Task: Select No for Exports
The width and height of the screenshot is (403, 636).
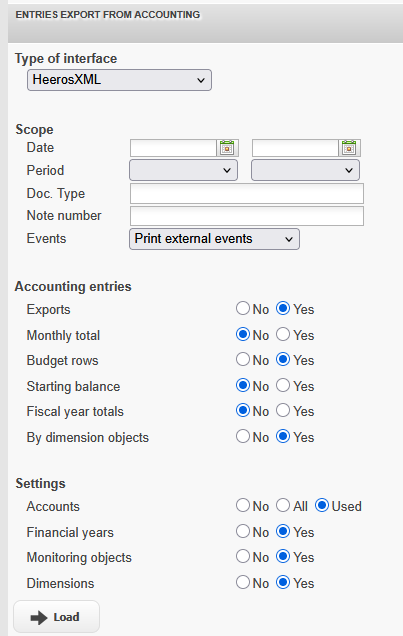Action: coord(243,308)
